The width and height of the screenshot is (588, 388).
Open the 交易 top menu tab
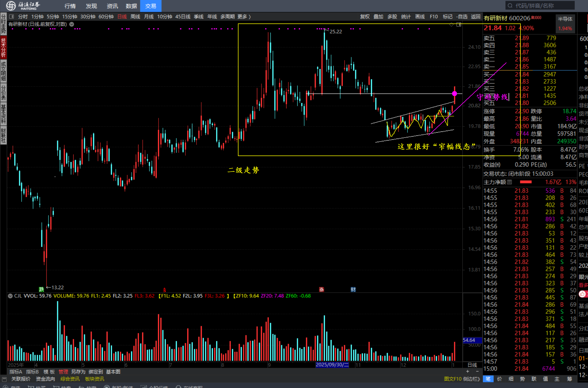[x=151, y=6]
